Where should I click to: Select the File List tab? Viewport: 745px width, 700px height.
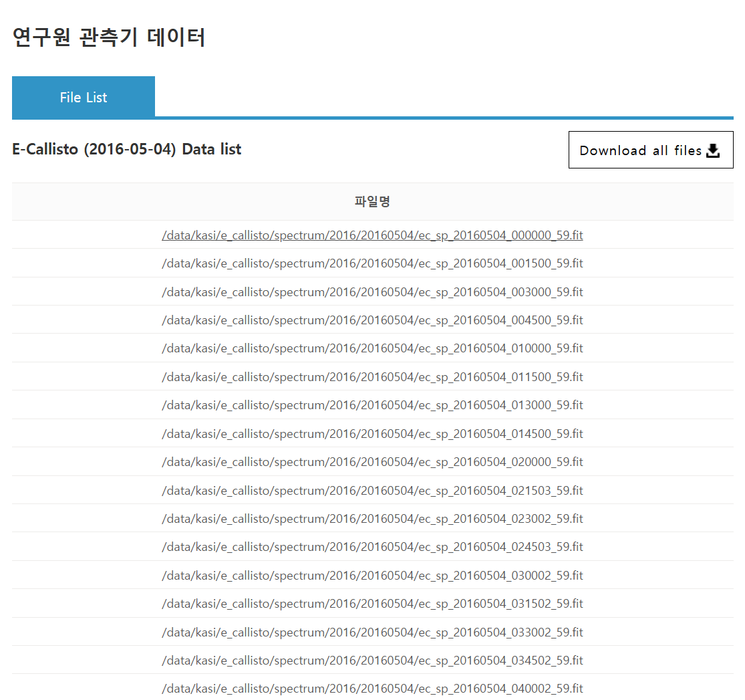[x=84, y=97]
